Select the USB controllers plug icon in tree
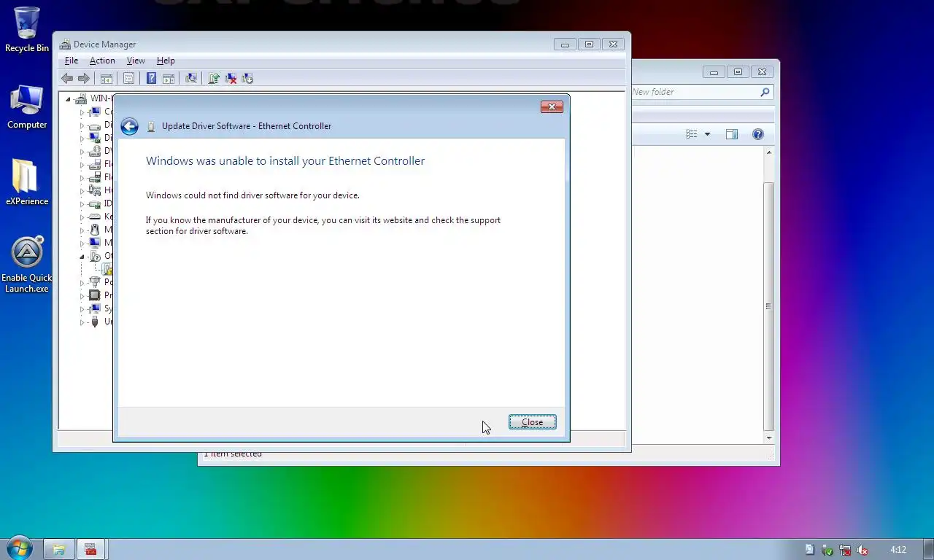934x560 pixels. click(94, 322)
